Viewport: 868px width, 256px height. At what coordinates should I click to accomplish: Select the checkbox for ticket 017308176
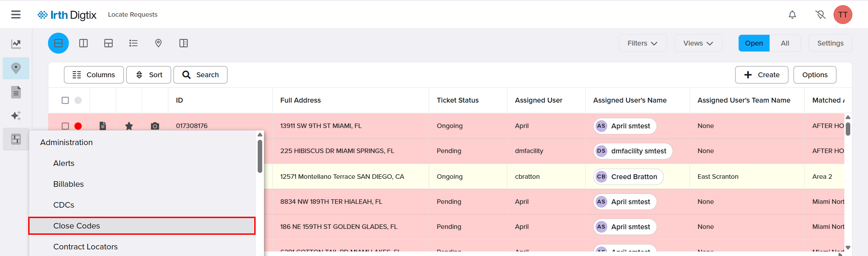[65, 126]
